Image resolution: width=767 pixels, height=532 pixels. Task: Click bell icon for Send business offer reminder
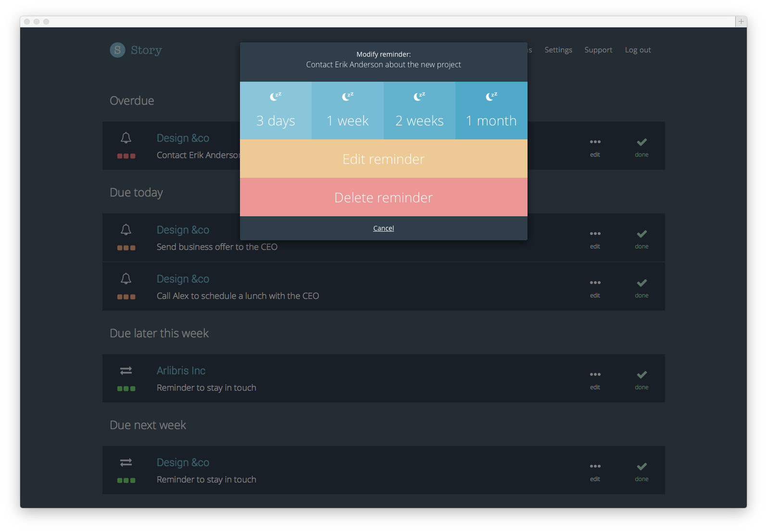click(126, 230)
